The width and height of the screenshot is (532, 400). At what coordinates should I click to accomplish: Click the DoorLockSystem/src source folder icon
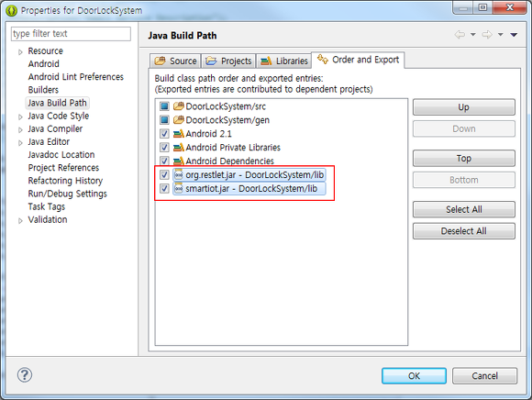click(179, 106)
